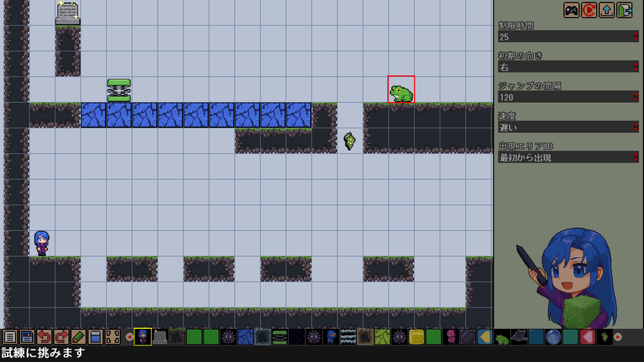The image size is (644, 362).
Task: Redo the last edit
Action: pyautogui.click(x=61, y=337)
